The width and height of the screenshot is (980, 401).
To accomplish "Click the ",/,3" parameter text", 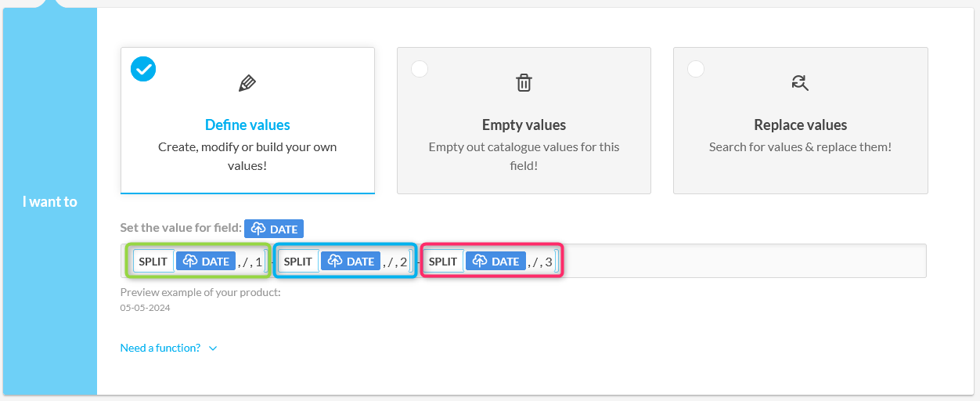I will [540, 262].
